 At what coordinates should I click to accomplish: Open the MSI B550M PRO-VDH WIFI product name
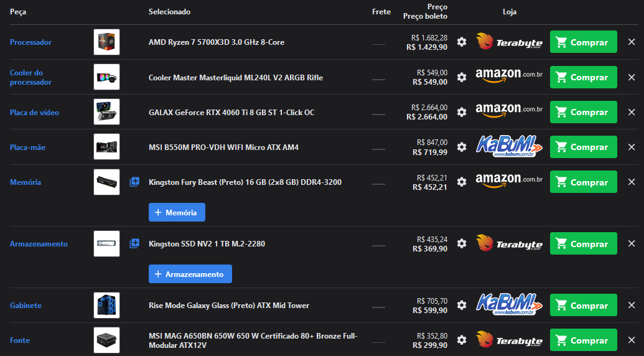(x=223, y=147)
